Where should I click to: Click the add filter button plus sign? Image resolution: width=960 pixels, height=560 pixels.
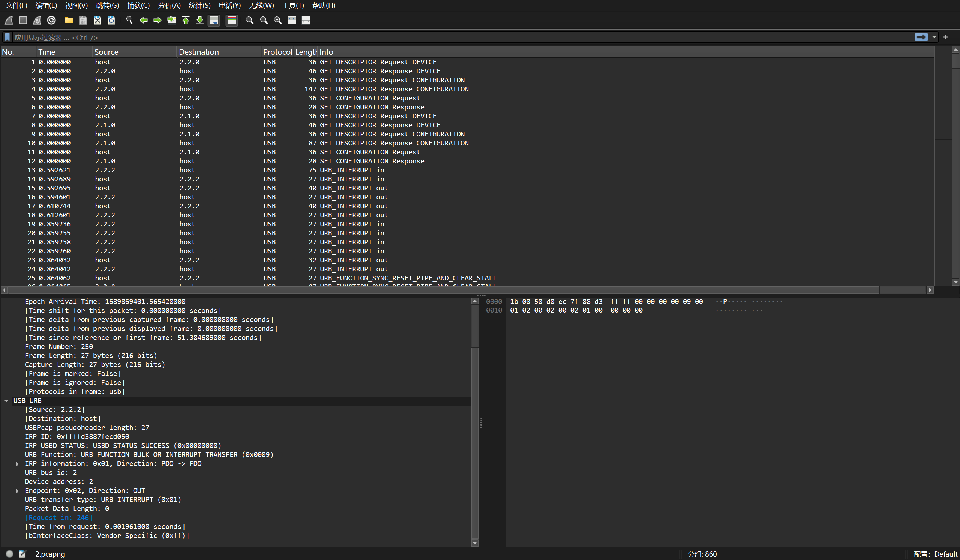(x=945, y=37)
